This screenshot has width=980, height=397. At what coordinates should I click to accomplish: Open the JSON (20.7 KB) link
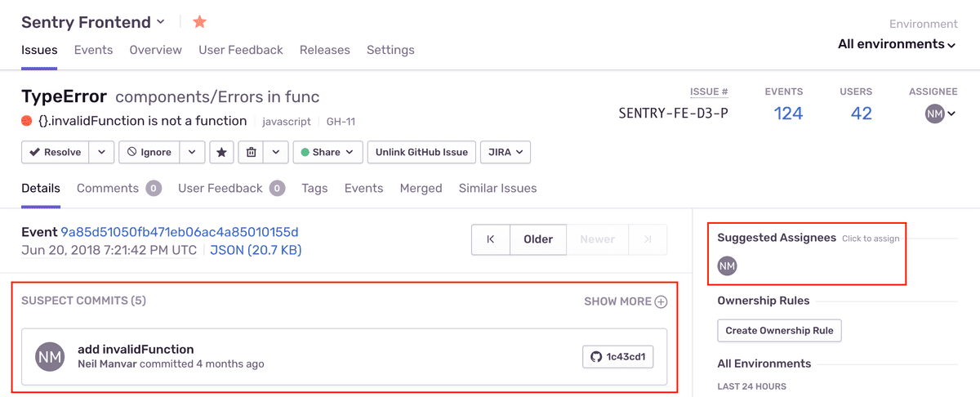tap(256, 250)
